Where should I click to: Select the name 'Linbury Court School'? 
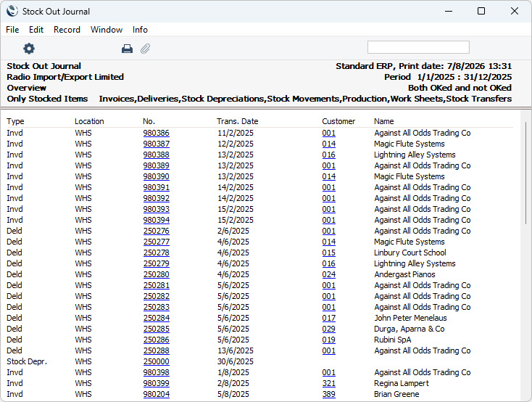tap(410, 253)
